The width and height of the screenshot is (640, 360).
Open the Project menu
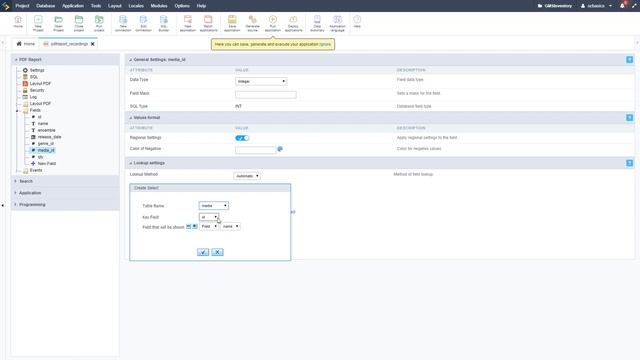[x=22, y=6]
